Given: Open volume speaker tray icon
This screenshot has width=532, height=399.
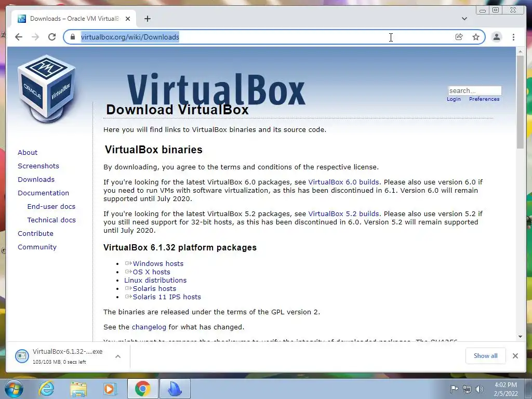Looking at the screenshot, I should click(x=480, y=389).
